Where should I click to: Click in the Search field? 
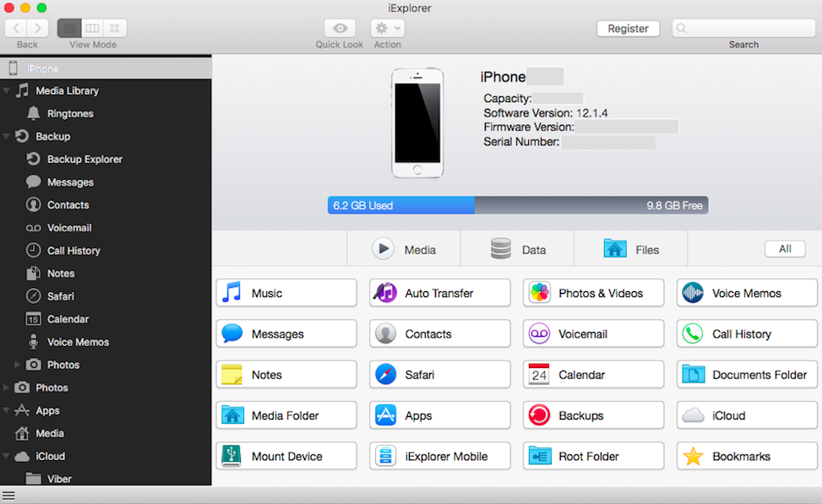point(743,29)
